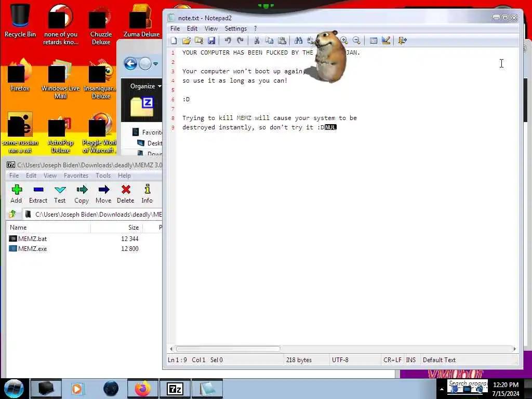
Task: Click the Back arrow in the Explorer window
Action: click(130, 64)
